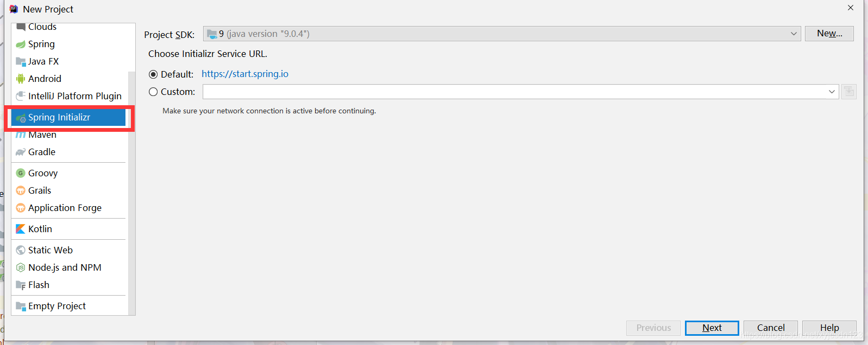Open the https://start.spring.io link

pos(245,74)
